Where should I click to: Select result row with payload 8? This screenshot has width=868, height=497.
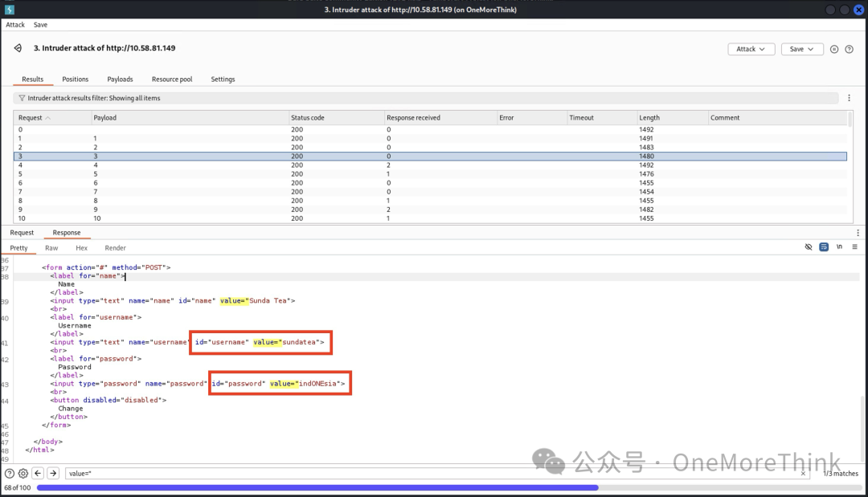(430, 201)
